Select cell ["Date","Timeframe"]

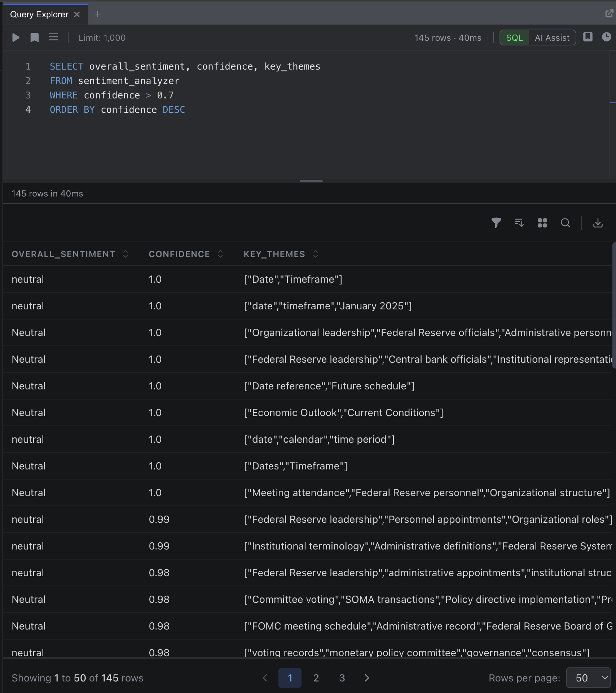[293, 279]
